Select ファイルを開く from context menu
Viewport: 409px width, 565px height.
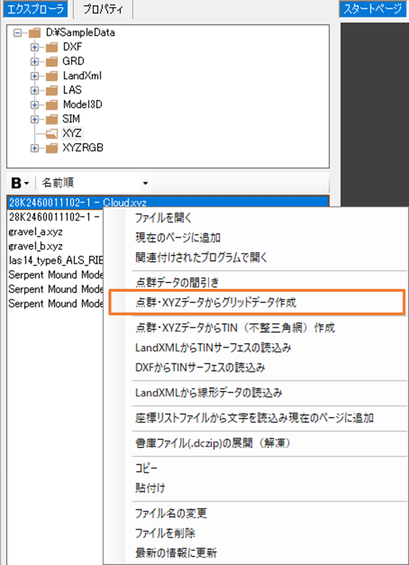[x=163, y=218]
